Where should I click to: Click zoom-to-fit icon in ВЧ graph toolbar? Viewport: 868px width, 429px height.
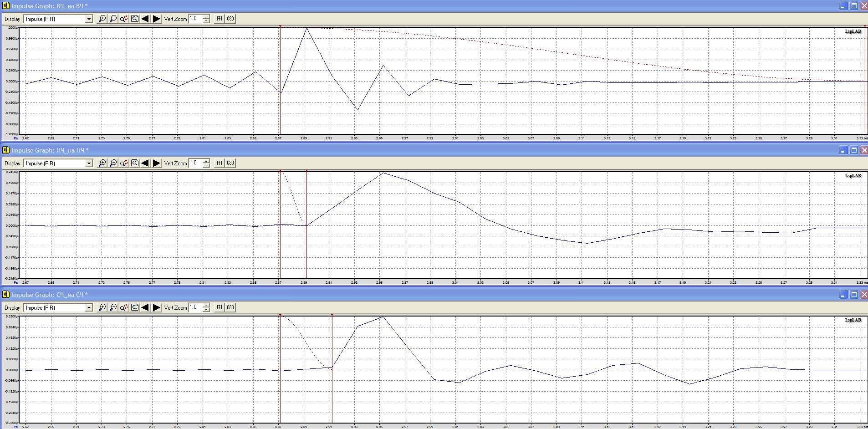[135, 19]
